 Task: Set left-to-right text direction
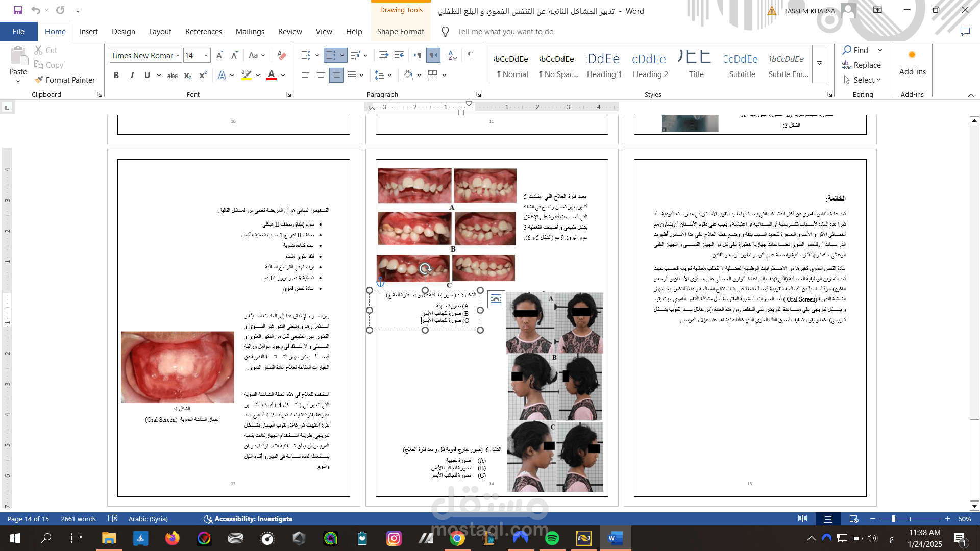coord(418,55)
